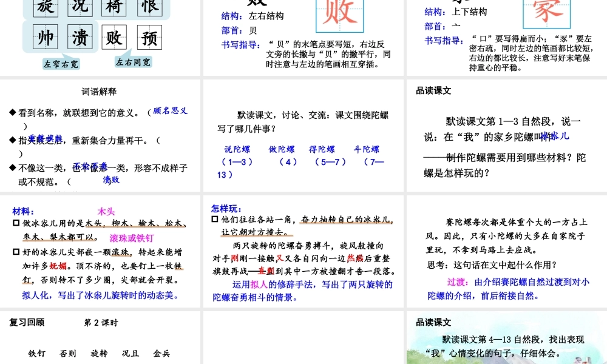
Task: Click the small boxed black character 败
Action: coord(114,38)
